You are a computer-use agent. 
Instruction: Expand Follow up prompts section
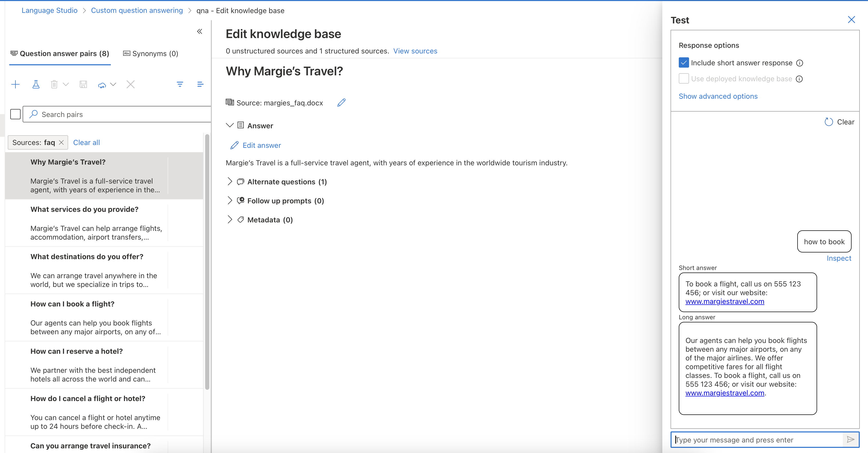pyautogui.click(x=230, y=201)
